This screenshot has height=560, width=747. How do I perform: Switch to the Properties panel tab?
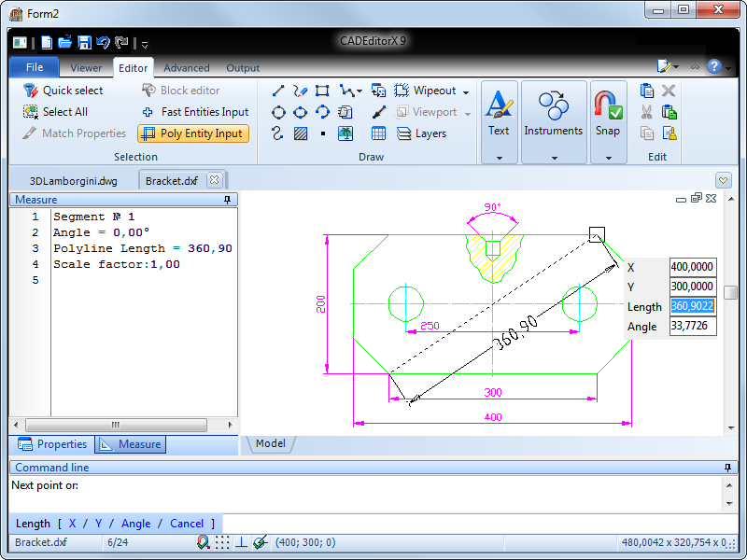pos(52,444)
